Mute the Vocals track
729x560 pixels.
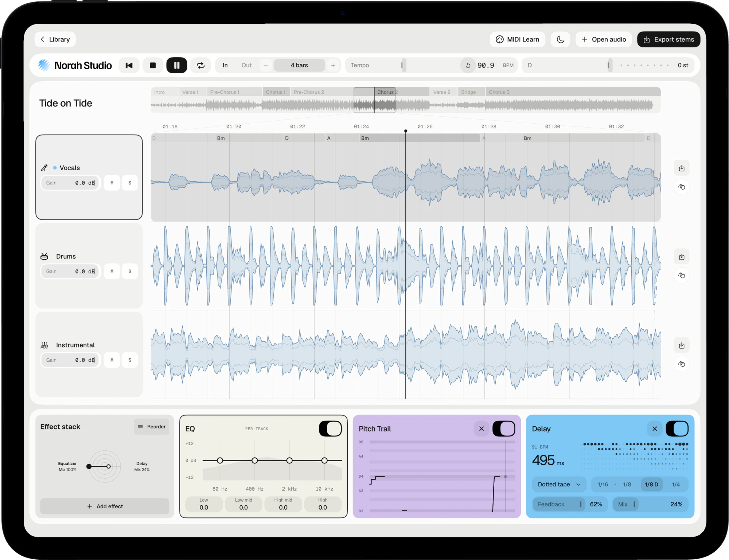tap(112, 183)
